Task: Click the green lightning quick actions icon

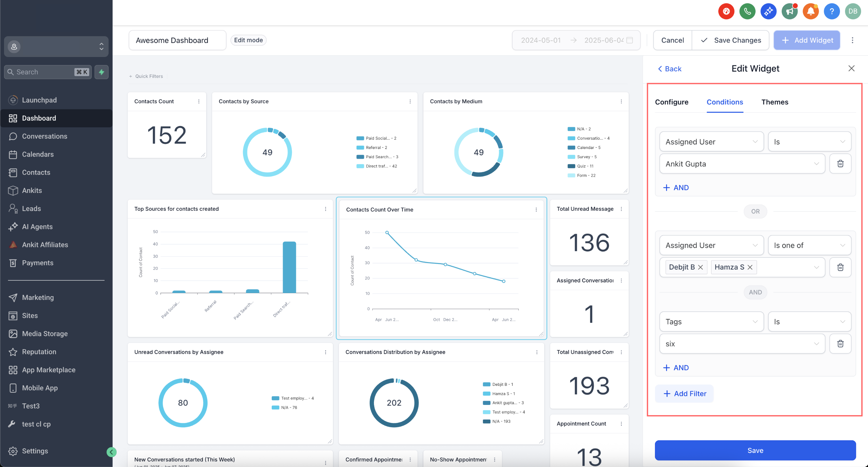Action: click(x=101, y=72)
